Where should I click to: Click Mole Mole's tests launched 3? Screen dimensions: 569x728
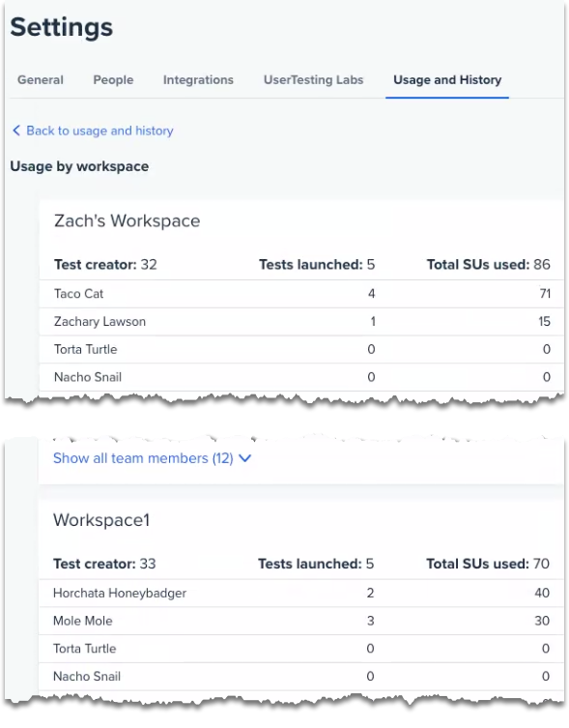(370, 621)
